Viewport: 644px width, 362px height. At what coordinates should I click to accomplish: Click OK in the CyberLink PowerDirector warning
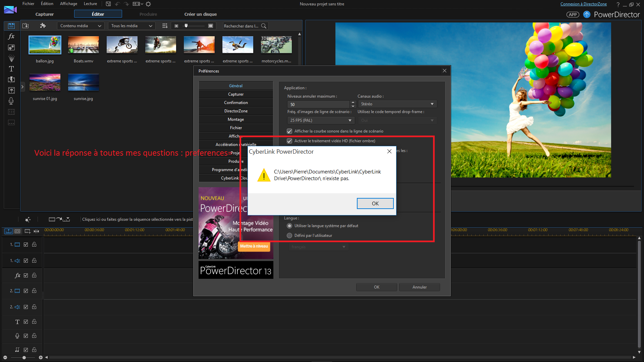point(375,203)
